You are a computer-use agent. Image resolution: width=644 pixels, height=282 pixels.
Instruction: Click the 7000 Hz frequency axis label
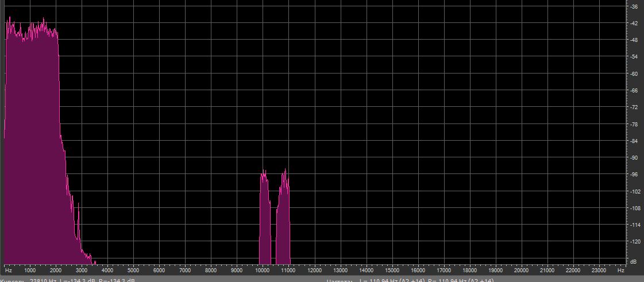185,271
